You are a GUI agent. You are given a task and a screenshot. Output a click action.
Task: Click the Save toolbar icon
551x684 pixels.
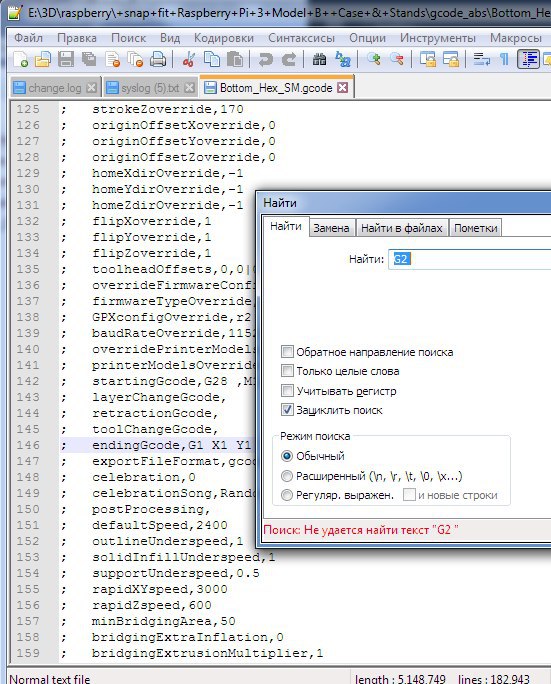coord(66,59)
